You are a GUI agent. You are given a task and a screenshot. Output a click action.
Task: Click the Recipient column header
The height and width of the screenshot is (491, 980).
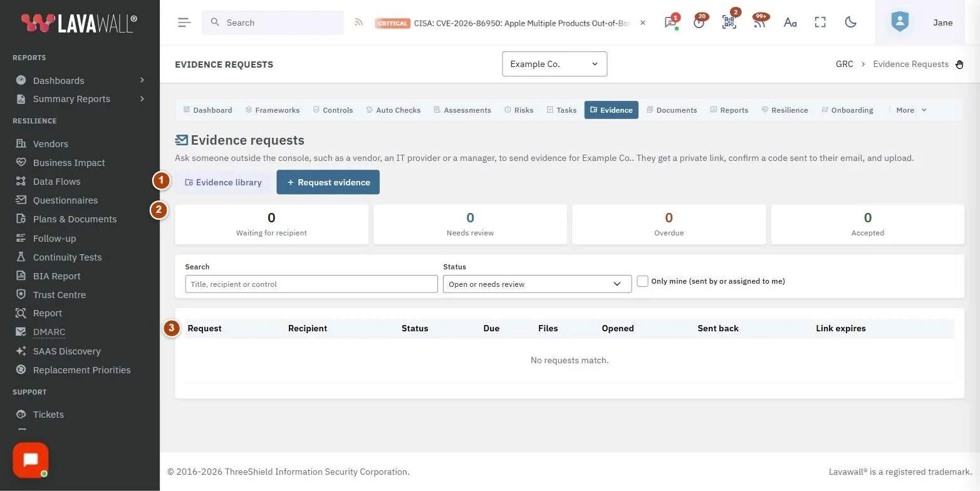coord(308,328)
